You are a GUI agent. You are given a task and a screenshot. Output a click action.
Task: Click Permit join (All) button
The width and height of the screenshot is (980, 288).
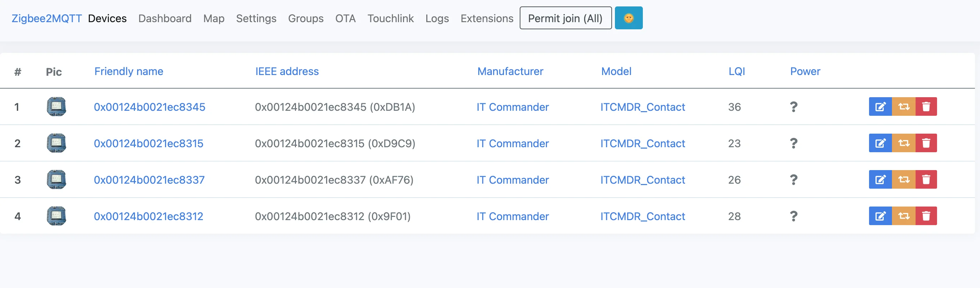565,18
